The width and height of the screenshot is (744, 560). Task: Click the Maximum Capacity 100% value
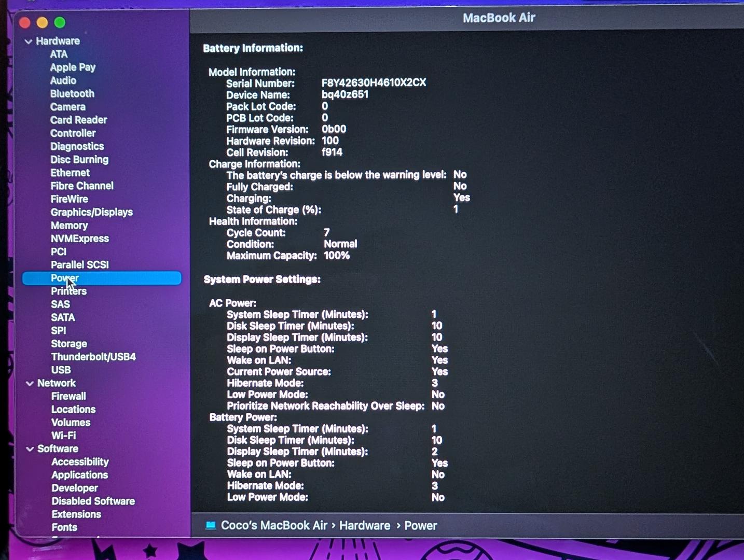[337, 256]
